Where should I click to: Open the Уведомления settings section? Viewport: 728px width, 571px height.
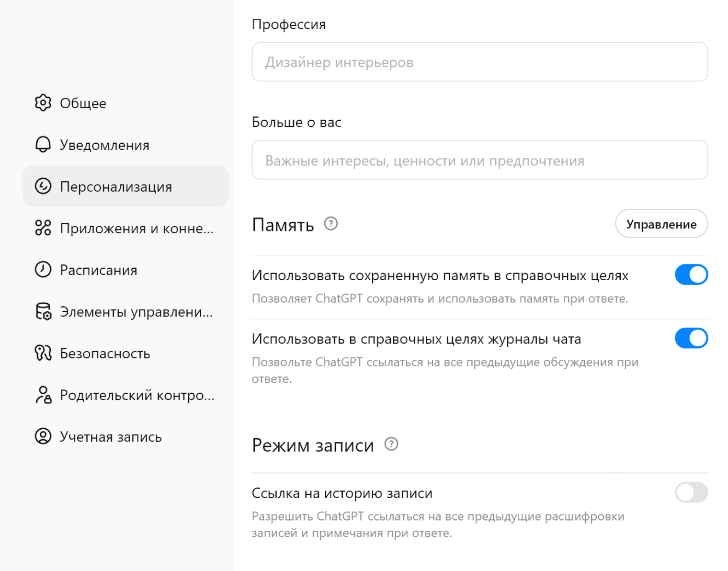coord(104,144)
